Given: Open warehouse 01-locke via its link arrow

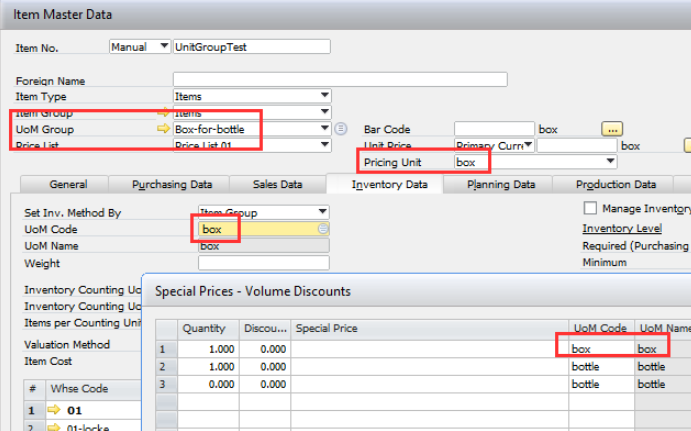Looking at the screenshot, I should pos(54,427).
